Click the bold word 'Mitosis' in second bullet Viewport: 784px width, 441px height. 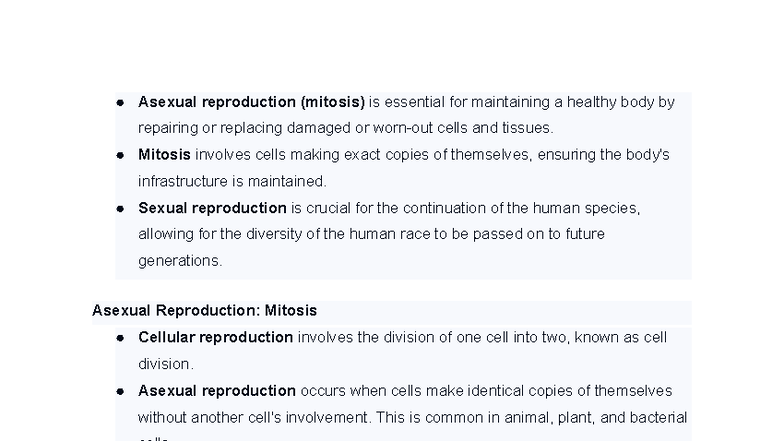164,154
